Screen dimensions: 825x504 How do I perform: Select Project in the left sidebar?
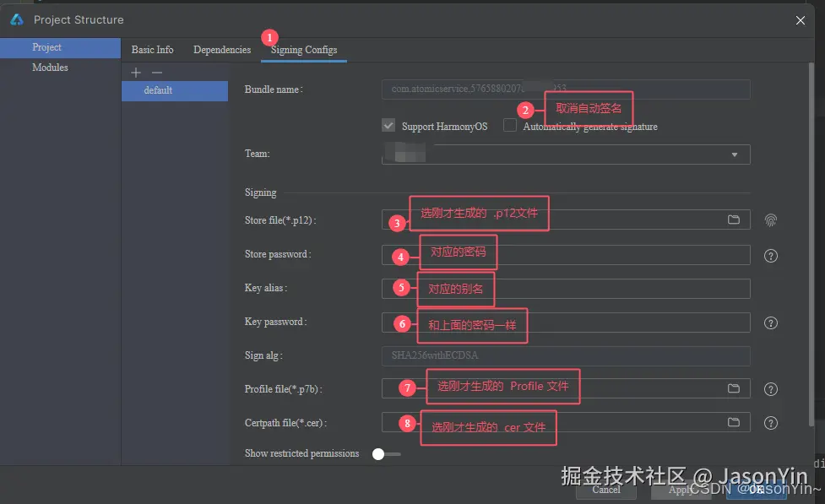click(x=46, y=47)
